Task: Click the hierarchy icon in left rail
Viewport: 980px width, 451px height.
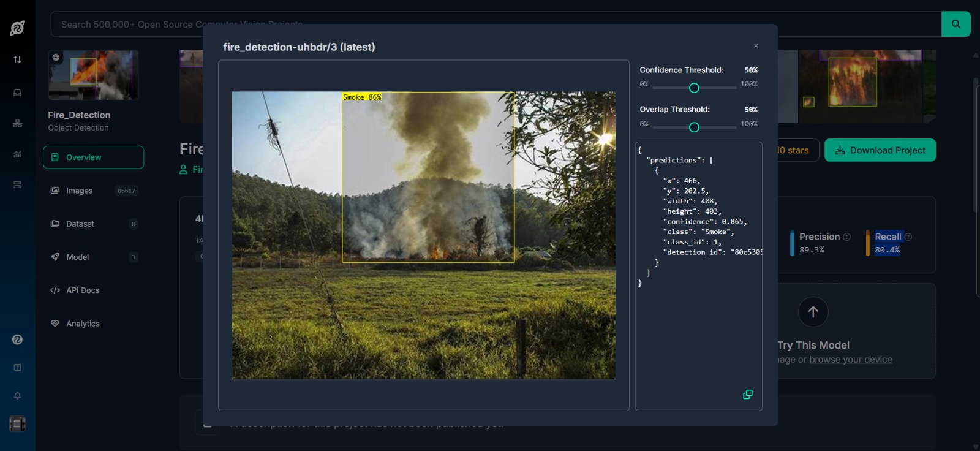Action: 17,124
